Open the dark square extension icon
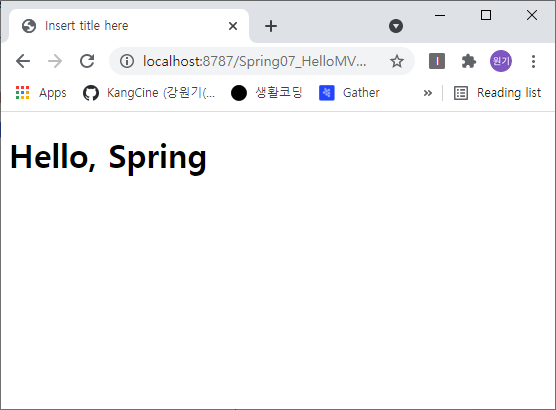 coord(437,61)
